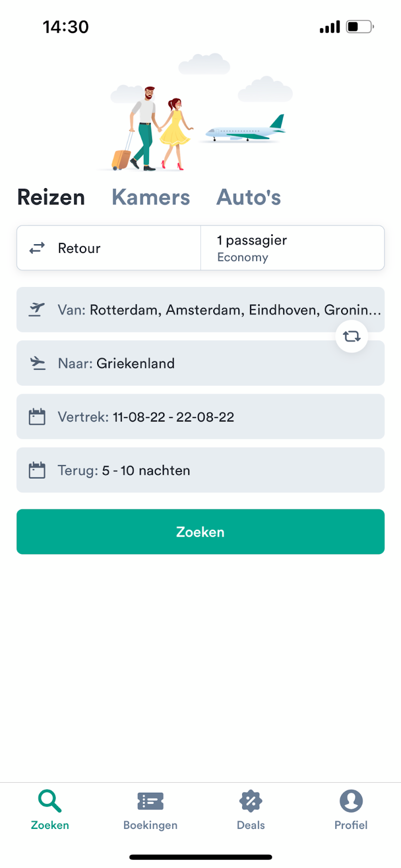The height and width of the screenshot is (868, 401).
Task: Select the Reizen tab
Action: [x=51, y=197]
